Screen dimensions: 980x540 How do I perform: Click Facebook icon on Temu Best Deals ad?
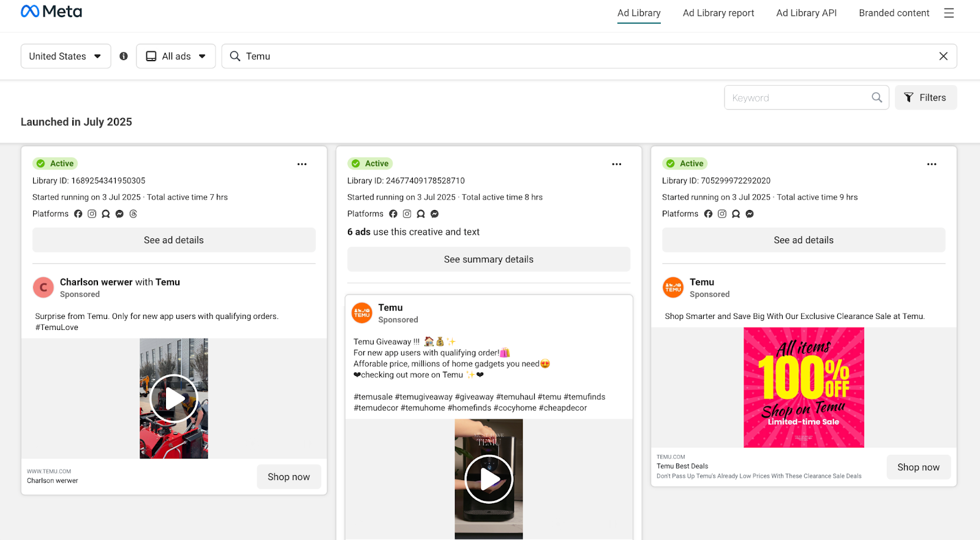[708, 214]
